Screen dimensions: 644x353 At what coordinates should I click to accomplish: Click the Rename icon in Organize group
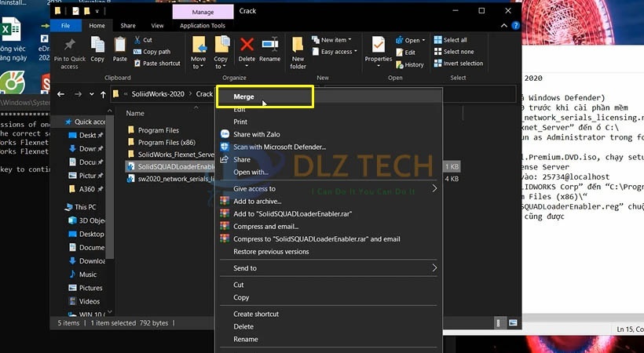click(x=269, y=49)
